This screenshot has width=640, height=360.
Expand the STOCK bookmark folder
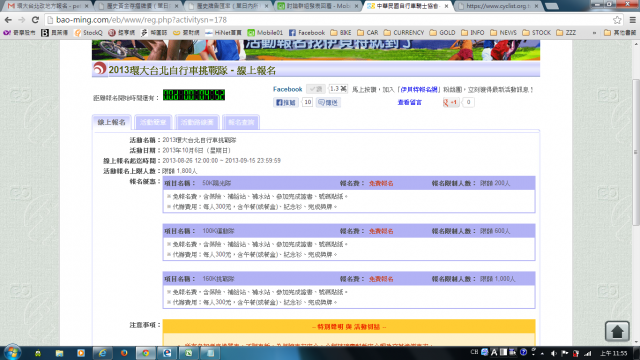pos(537,33)
